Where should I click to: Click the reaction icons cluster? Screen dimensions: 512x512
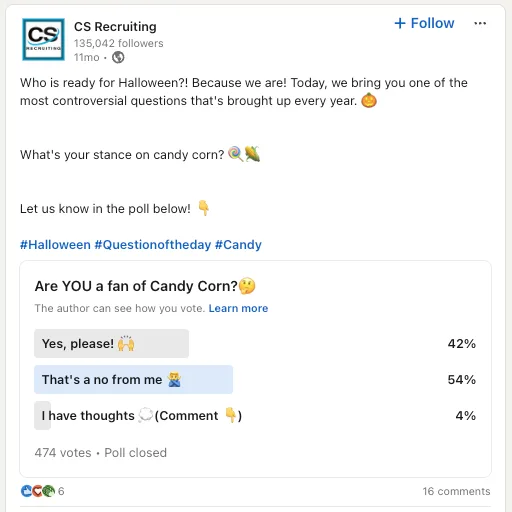point(38,491)
